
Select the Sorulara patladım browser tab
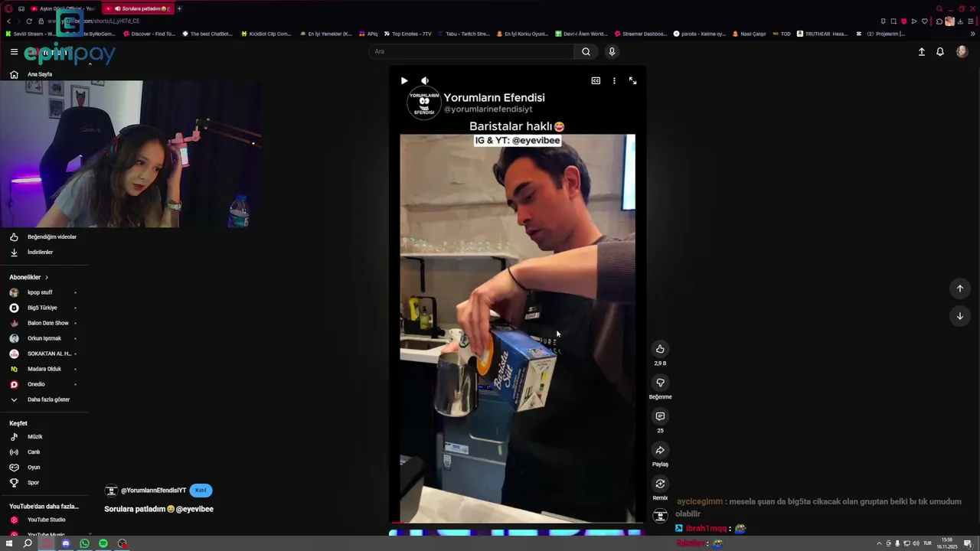coord(138,8)
